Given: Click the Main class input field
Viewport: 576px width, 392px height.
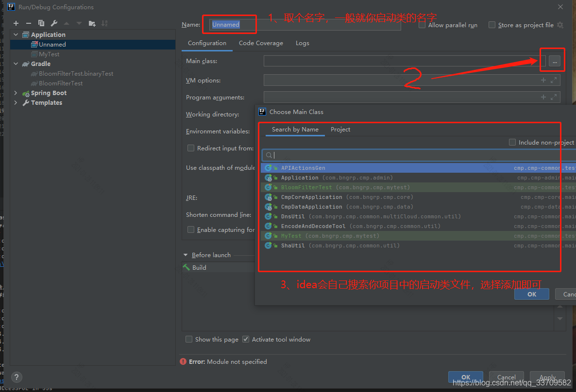Looking at the screenshot, I should [405, 61].
